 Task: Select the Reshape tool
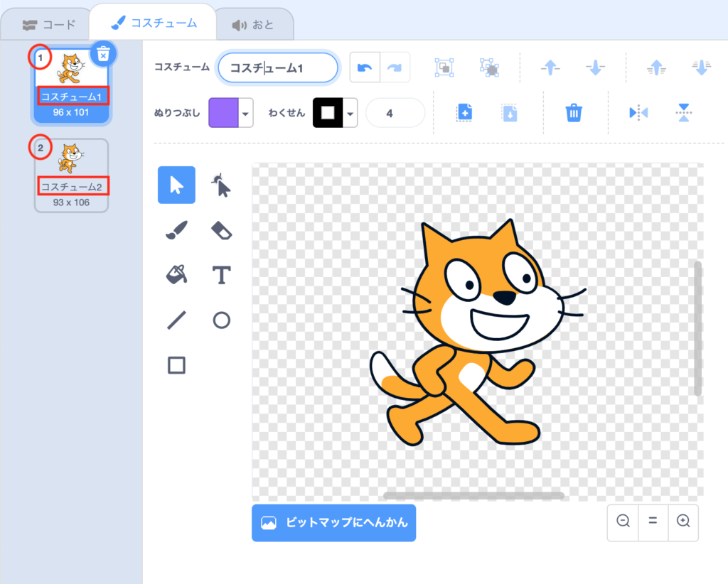[222, 185]
